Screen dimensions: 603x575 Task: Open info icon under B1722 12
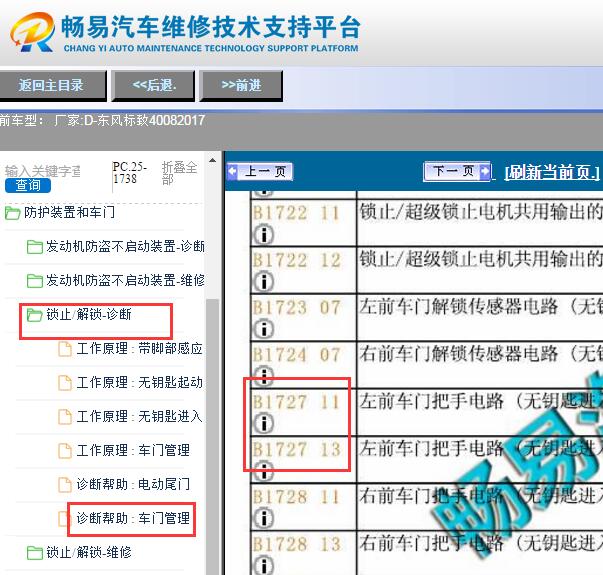click(x=263, y=282)
